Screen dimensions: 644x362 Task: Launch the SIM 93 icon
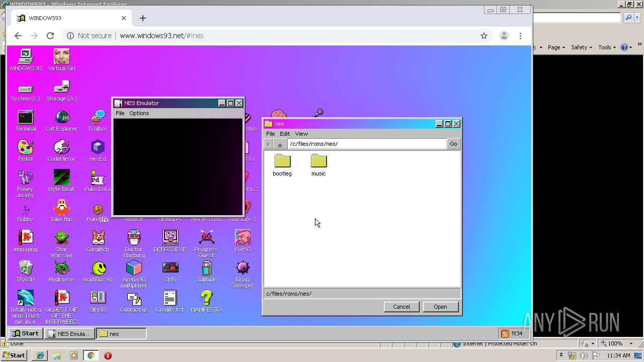[x=98, y=301]
